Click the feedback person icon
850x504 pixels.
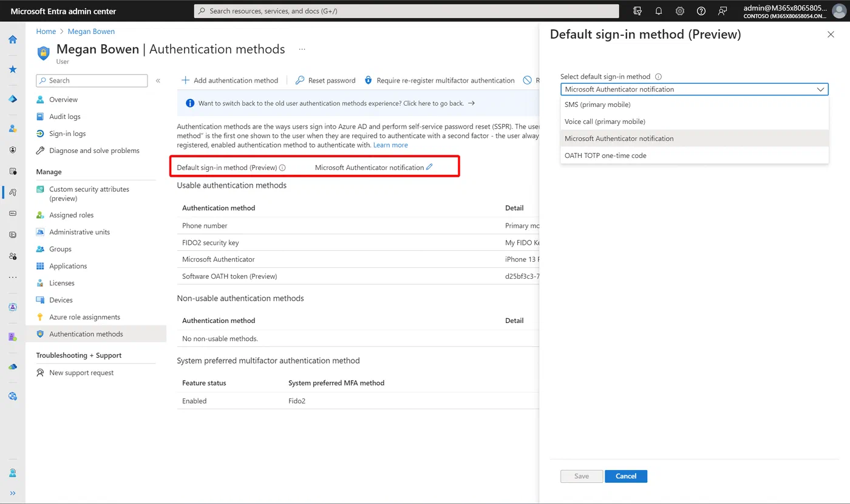[x=722, y=11]
